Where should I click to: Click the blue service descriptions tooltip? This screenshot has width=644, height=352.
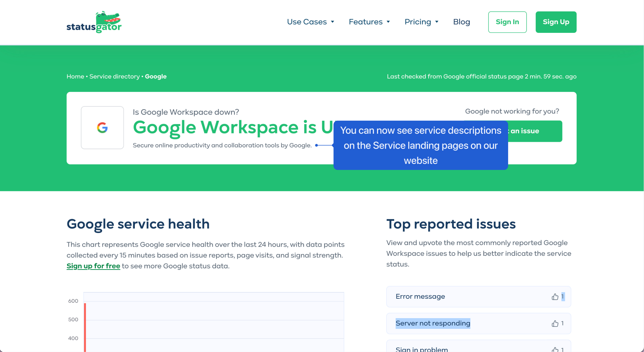pyautogui.click(x=421, y=145)
